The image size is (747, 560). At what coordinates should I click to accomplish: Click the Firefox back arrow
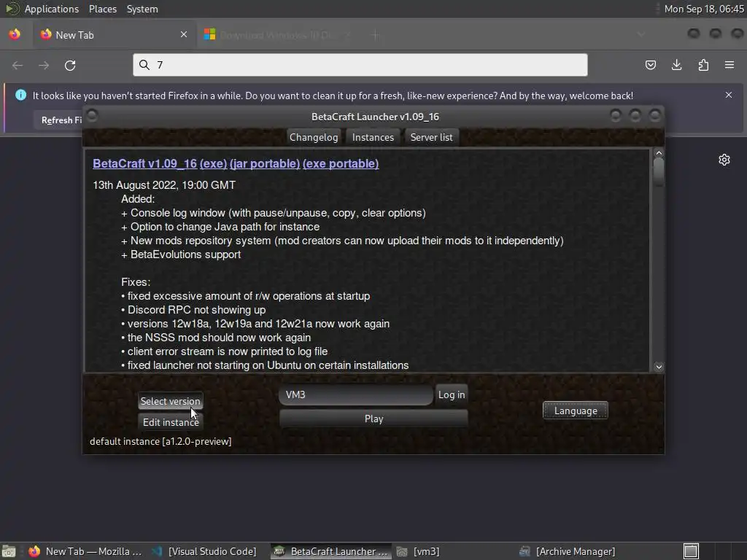tap(18, 65)
